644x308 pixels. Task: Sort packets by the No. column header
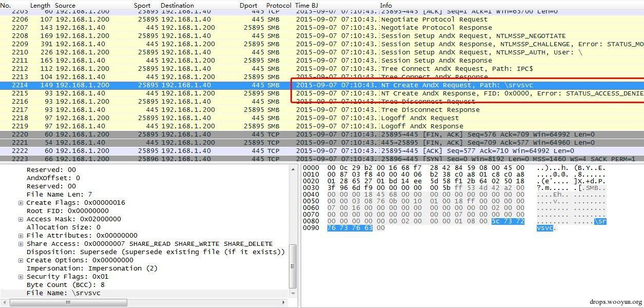tap(6, 5)
